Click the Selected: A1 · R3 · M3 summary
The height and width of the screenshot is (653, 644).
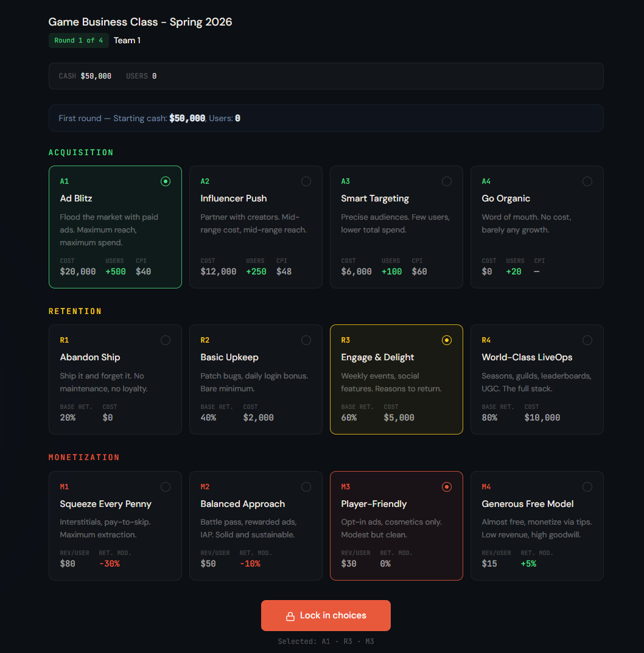(326, 641)
